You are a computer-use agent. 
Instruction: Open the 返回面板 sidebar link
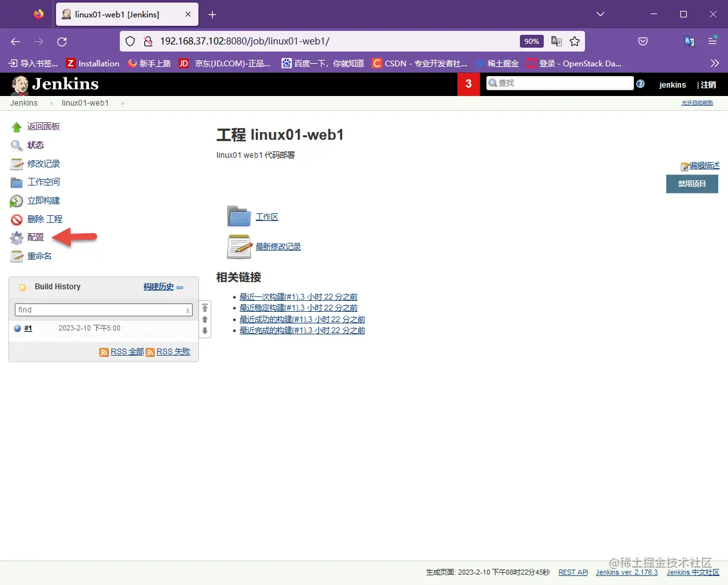click(44, 126)
